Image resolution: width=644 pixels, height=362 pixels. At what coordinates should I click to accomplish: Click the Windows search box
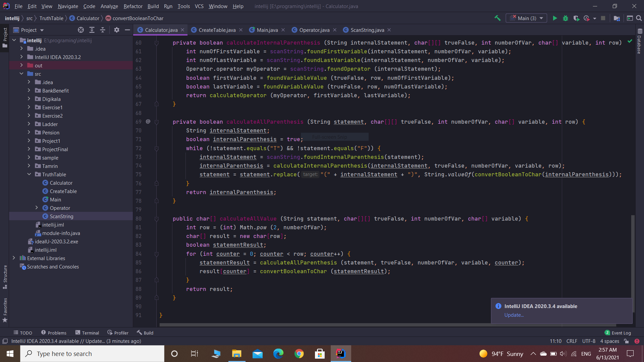(x=92, y=354)
